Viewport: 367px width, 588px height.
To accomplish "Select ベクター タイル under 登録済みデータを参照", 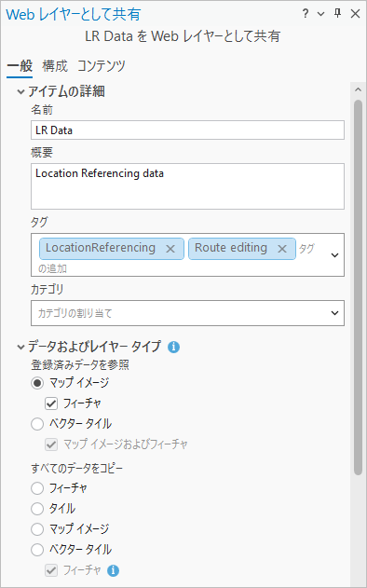I will 37,424.
